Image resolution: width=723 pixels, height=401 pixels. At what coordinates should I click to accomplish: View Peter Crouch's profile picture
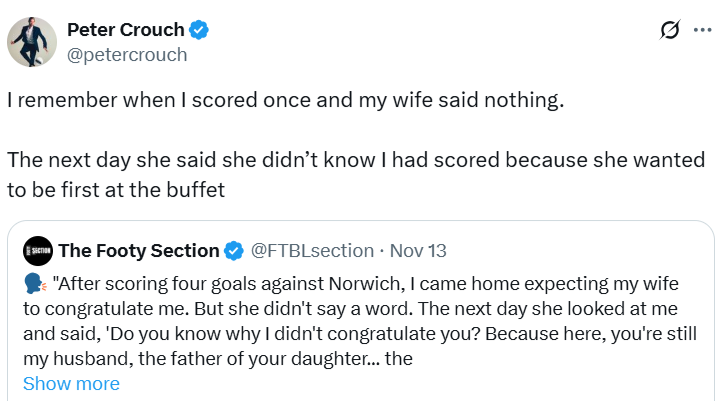click(31, 42)
